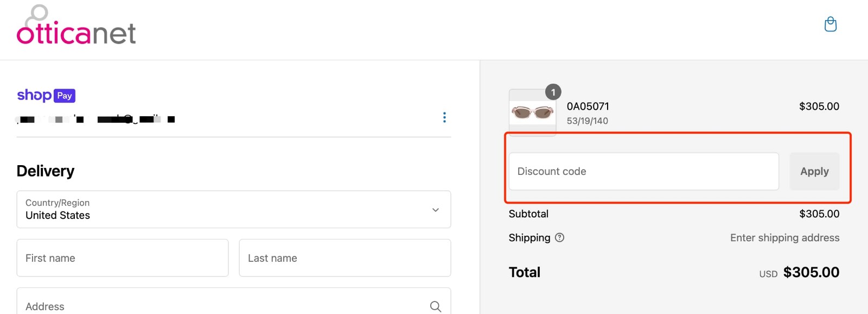Image resolution: width=868 pixels, height=314 pixels.
Task: Click the Shop Pay badge
Action: click(46, 95)
